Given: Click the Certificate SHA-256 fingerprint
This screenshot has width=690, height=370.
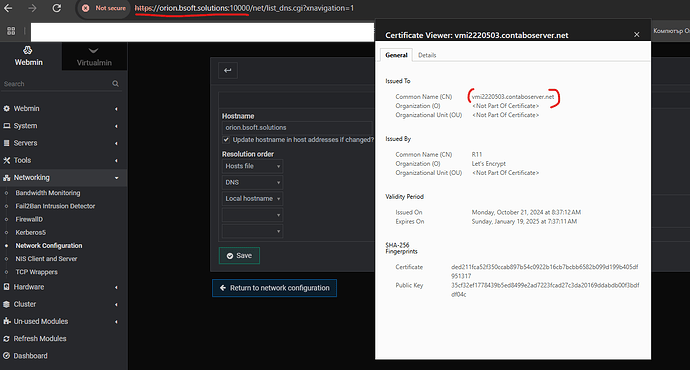Looking at the screenshot, I should coord(544,271).
